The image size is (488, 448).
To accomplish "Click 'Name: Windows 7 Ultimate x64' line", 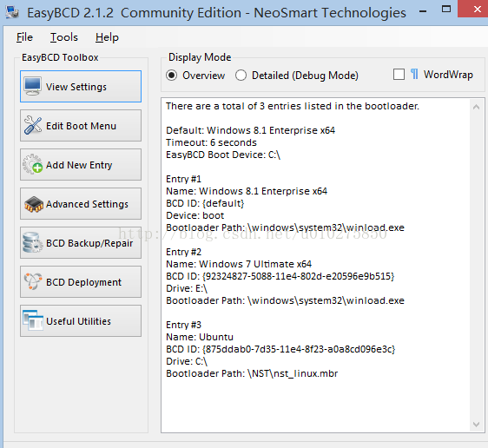I will (239, 264).
